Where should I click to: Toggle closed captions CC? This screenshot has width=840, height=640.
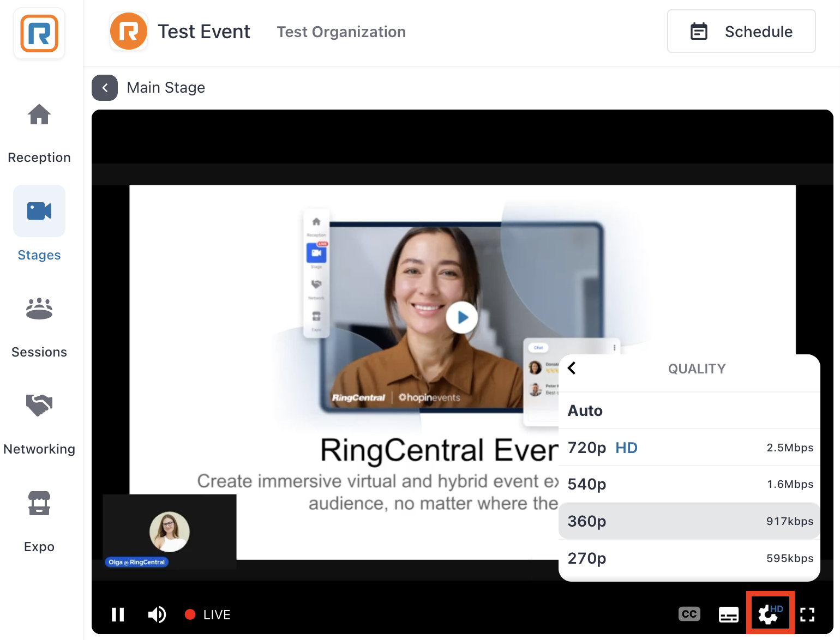click(689, 614)
